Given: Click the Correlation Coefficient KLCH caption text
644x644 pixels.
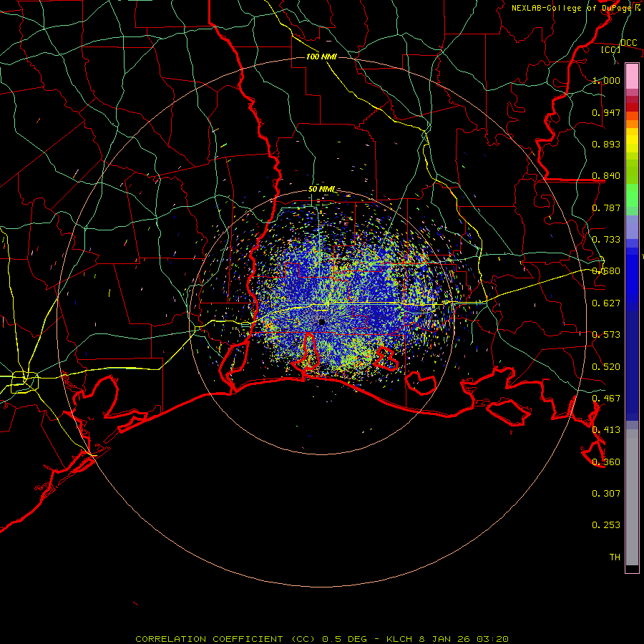Looking at the screenshot, I should pyautogui.click(x=322, y=639).
